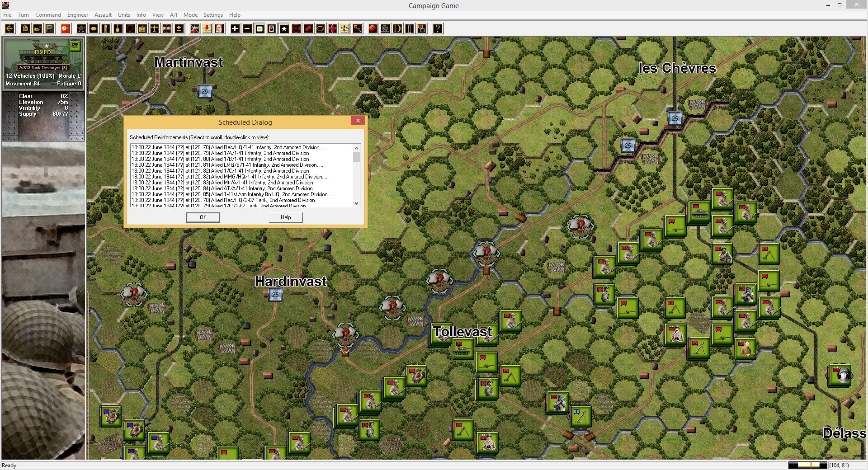868x470 pixels.
Task: Click the status bar mini-map indicator
Action: [807, 465]
